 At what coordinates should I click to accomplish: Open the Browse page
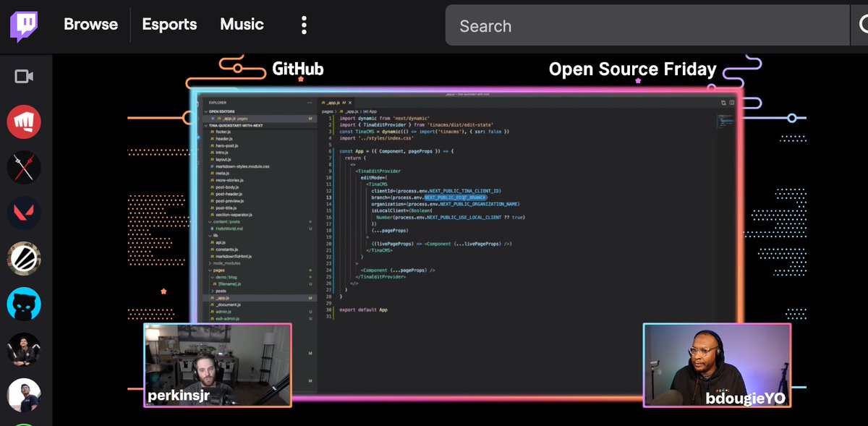point(90,25)
